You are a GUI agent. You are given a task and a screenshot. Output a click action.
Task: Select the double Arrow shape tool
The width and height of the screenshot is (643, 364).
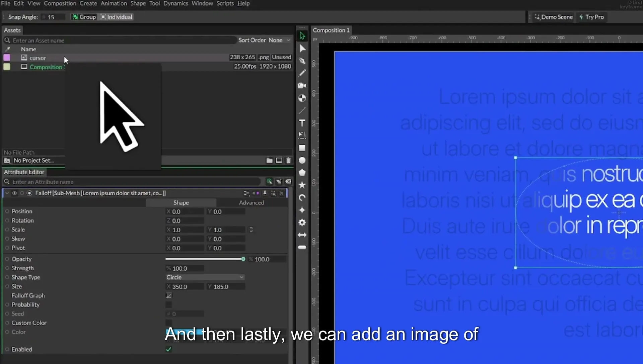(302, 235)
